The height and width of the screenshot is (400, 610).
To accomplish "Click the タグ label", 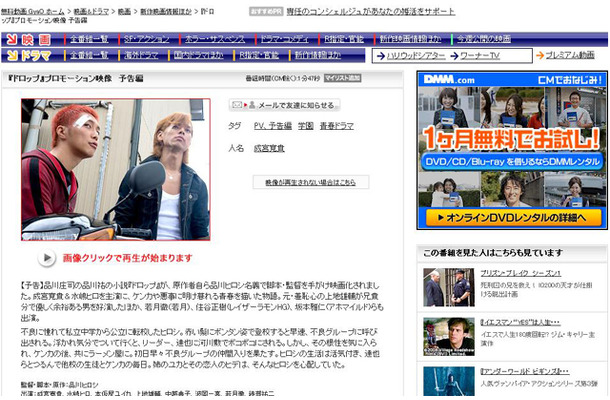I will [235, 126].
